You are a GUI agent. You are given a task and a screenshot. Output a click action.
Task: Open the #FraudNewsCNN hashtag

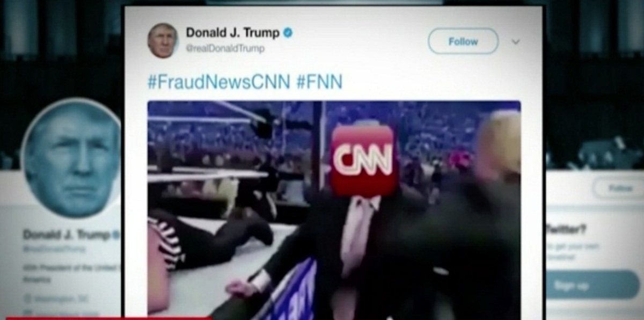(x=219, y=82)
